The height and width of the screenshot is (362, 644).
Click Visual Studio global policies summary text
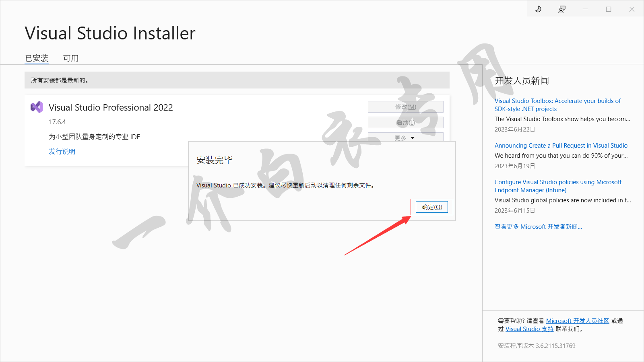click(563, 200)
